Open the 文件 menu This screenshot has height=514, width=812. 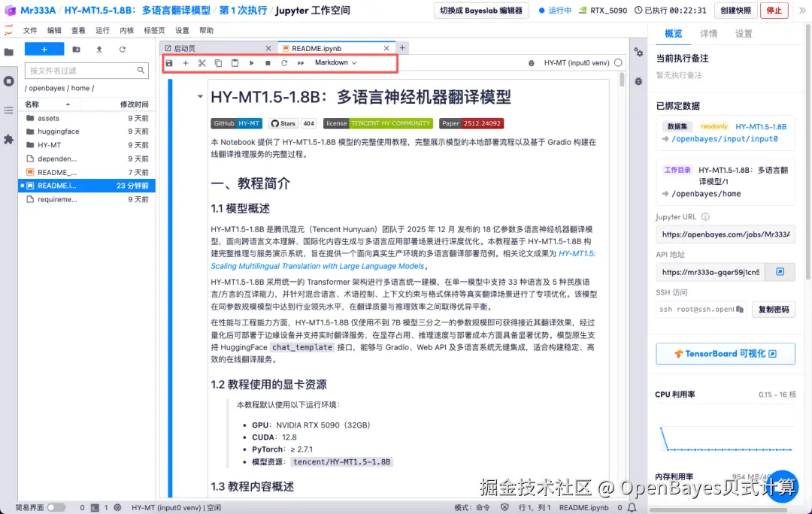coord(30,31)
